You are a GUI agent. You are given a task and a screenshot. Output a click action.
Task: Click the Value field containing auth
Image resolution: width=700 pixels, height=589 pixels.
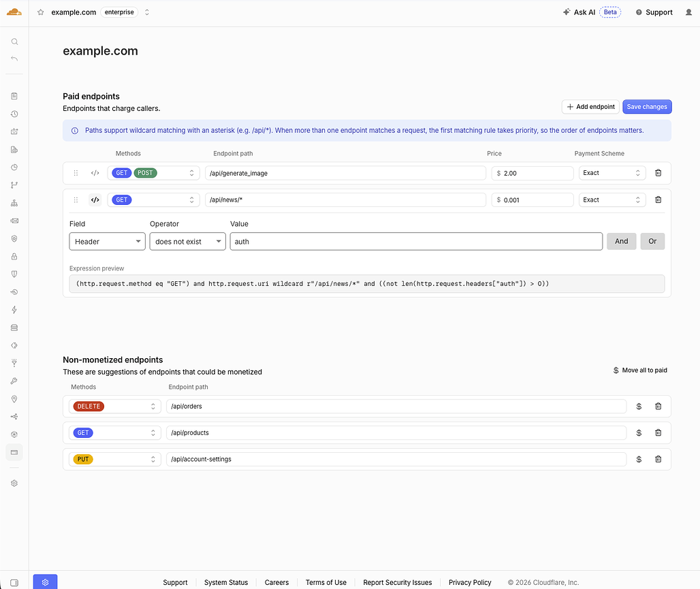[416, 241]
